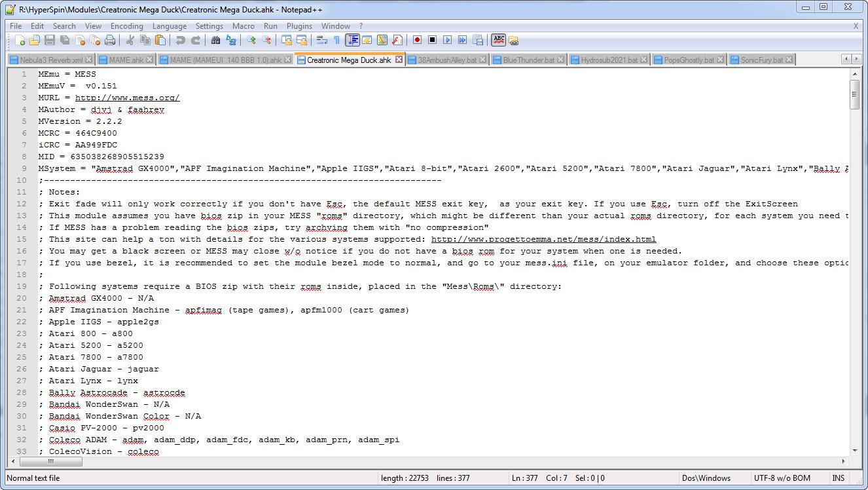Toggle synchronized horizontal scrolling
The image size is (868, 490).
click(x=301, y=40)
